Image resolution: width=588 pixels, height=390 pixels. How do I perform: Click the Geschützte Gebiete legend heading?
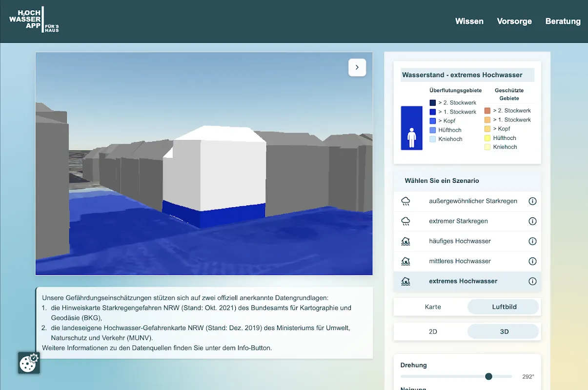point(509,94)
